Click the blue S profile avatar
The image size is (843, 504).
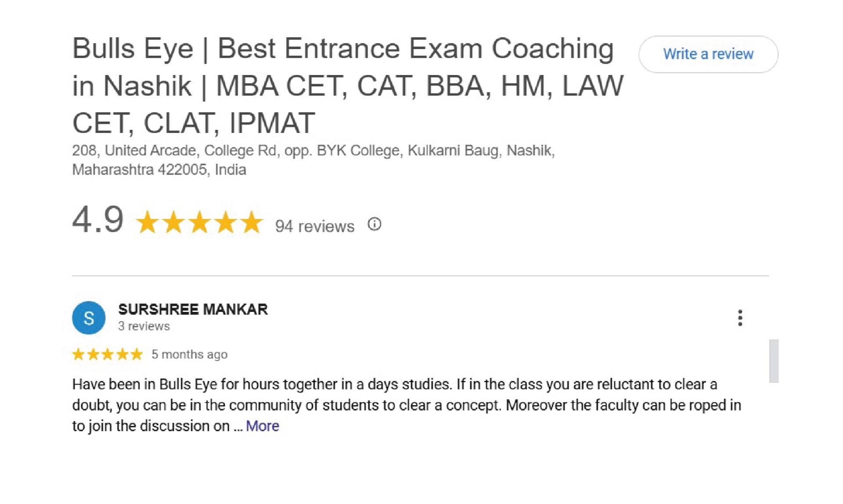pyautogui.click(x=89, y=318)
